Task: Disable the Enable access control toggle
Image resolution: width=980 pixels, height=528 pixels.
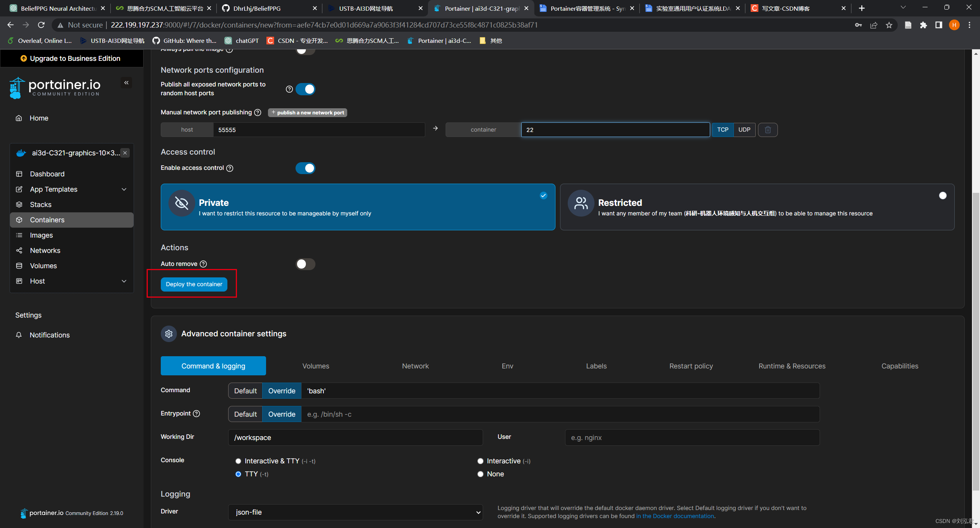Action: pyautogui.click(x=305, y=168)
